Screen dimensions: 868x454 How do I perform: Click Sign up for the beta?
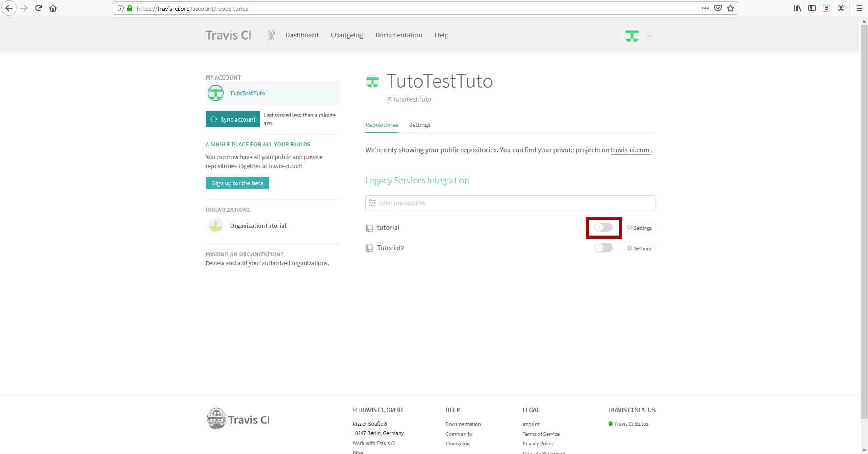(x=237, y=183)
